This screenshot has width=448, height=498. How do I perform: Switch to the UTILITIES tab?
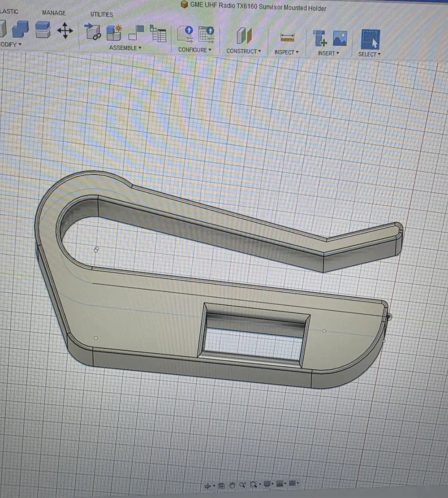pyautogui.click(x=102, y=14)
